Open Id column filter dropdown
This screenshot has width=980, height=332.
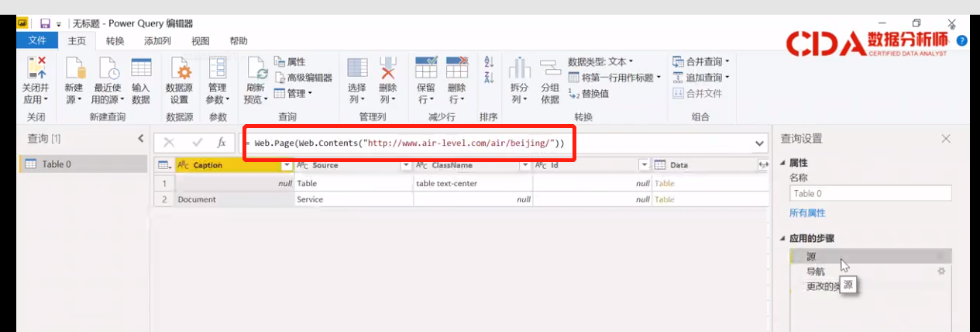click(643, 165)
